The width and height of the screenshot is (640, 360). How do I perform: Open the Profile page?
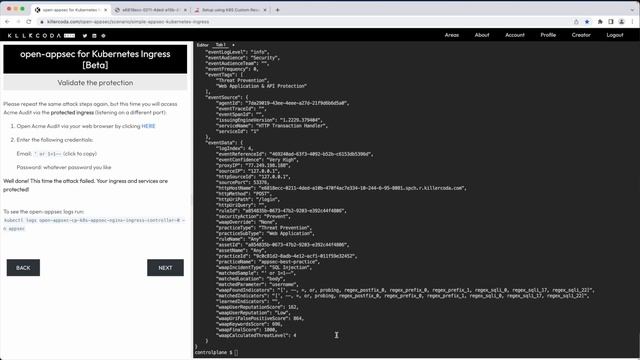(548, 35)
